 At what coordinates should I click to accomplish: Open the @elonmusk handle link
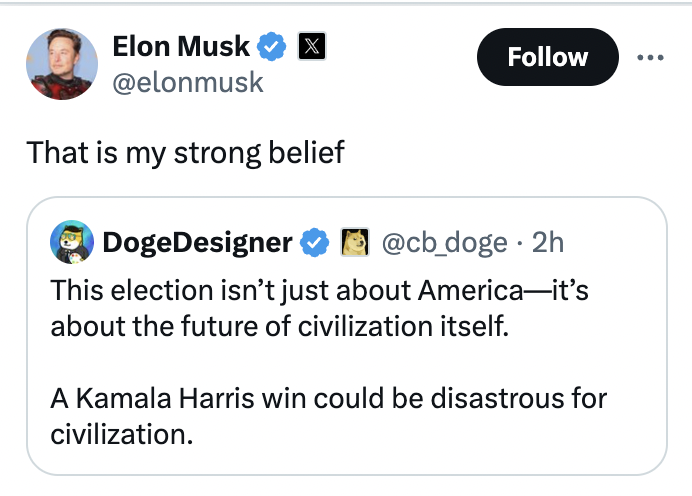pyautogui.click(x=188, y=82)
